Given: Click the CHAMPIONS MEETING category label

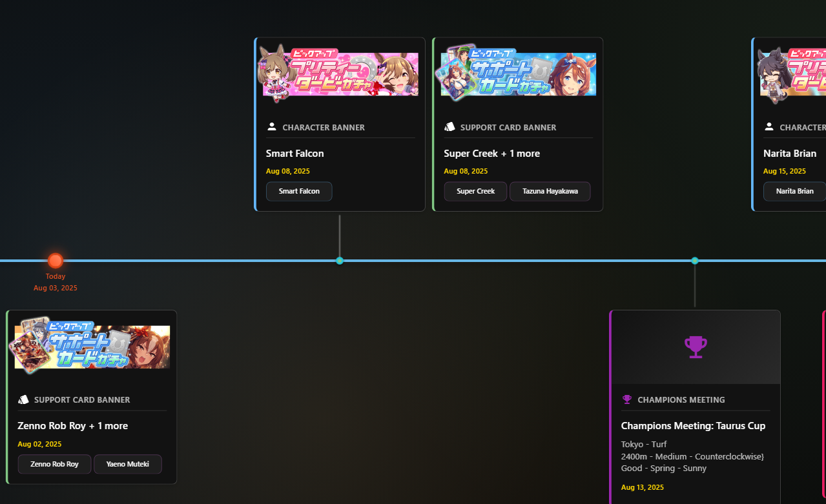Looking at the screenshot, I should click(x=681, y=399).
